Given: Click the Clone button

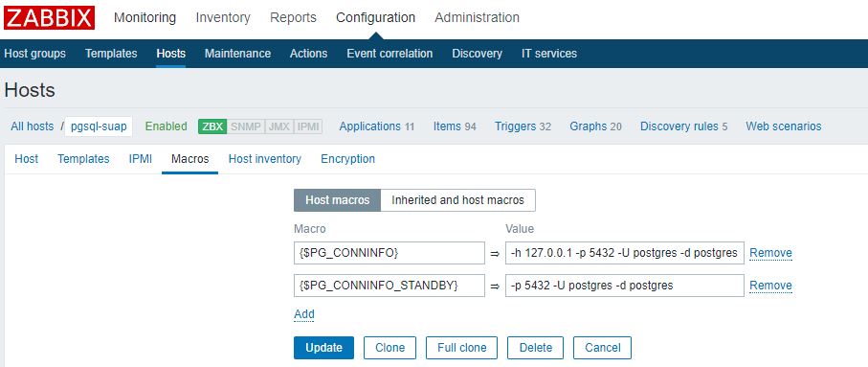Looking at the screenshot, I should tap(389, 348).
